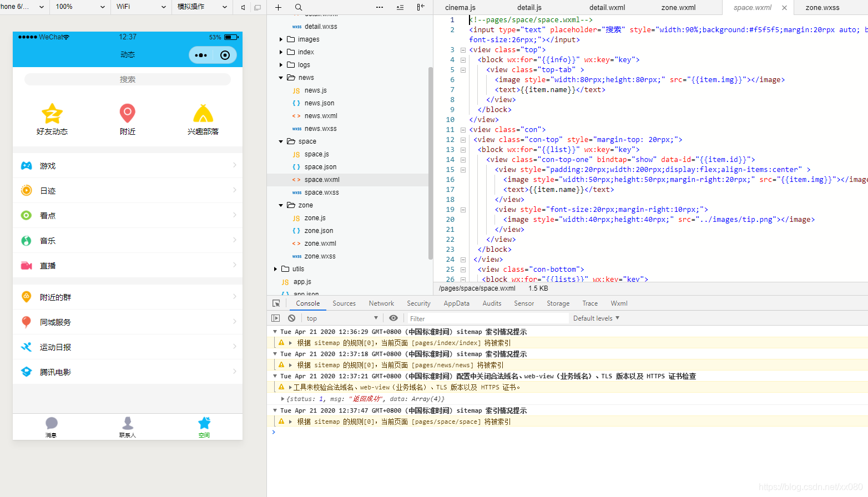Open 模拟操作 dropdown
Screen dimensions: 868x497
[x=202, y=7]
